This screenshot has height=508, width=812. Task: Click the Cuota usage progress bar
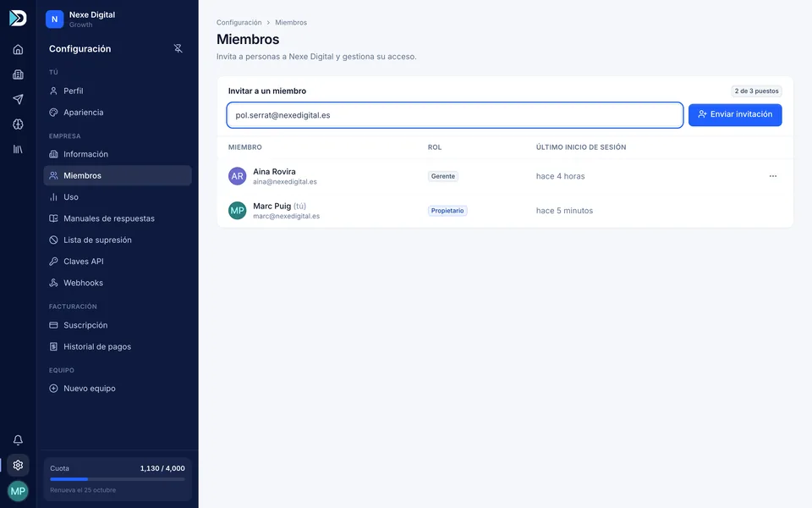(x=118, y=479)
